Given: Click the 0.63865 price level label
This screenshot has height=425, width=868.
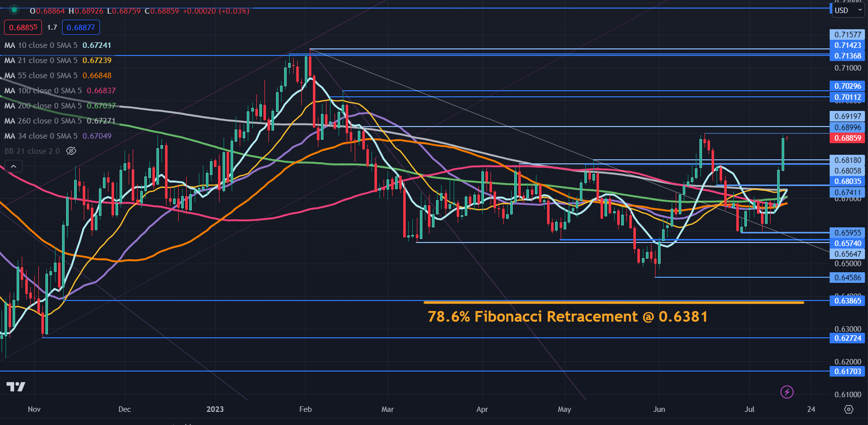Looking at the screenshot, I should point(847,300).
